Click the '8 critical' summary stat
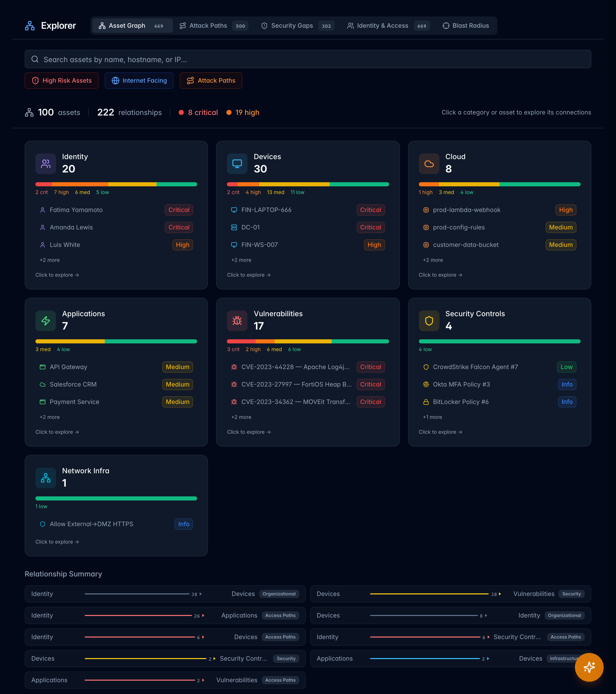This screenshot has height=694, width=616. [198, 112]
